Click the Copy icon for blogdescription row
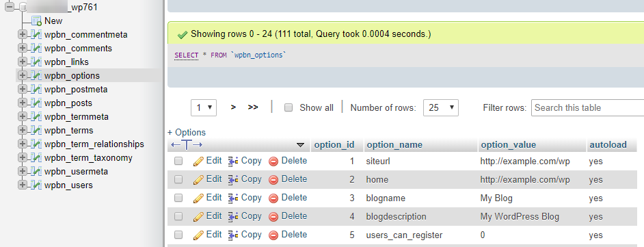Image resolution: width=644 pixels, height=247 pixels. (x=234, y=217)
